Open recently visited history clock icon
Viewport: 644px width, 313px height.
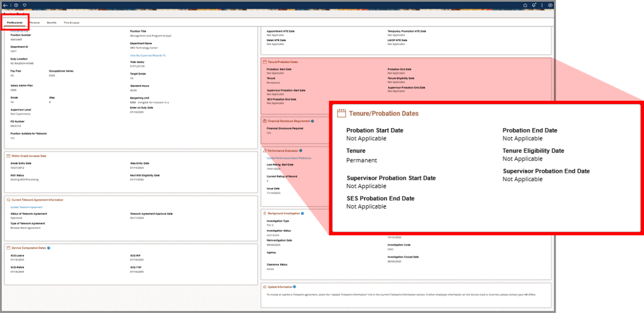16,5
